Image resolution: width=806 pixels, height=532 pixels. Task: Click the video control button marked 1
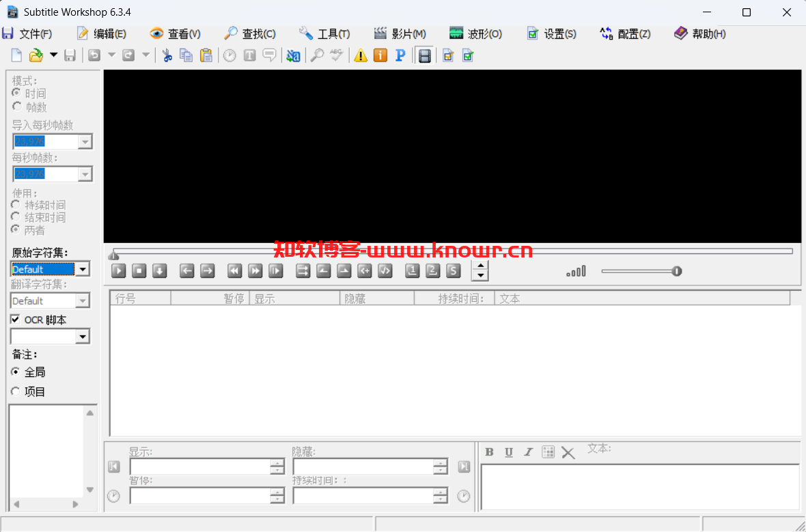412,270
